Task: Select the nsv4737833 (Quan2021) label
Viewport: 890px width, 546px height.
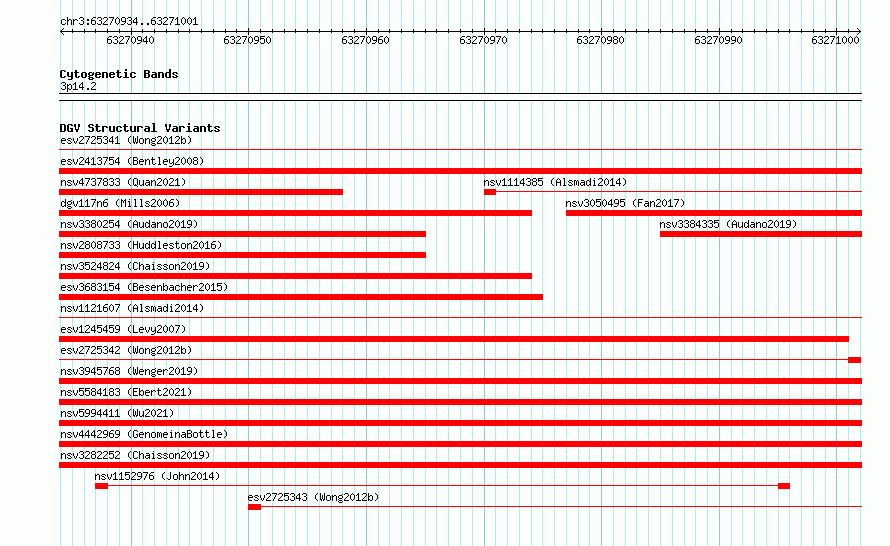Action: pyautogui.click(x=123, y=182)
